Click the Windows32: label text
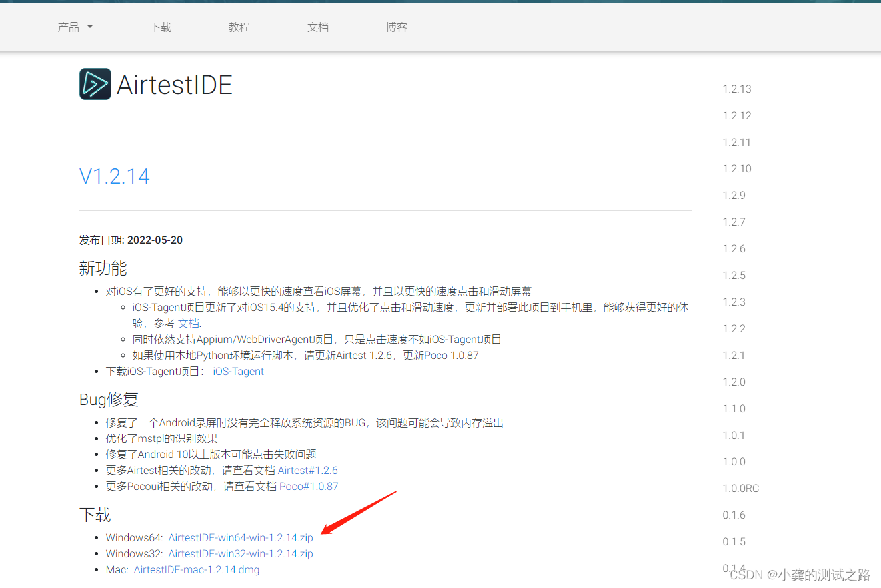Image resolution: width=881 pixels, height=588 pixels. point(135,554)
